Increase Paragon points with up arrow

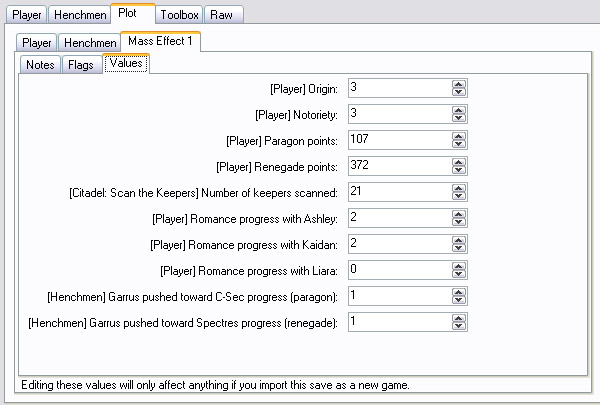pos(459,136)
